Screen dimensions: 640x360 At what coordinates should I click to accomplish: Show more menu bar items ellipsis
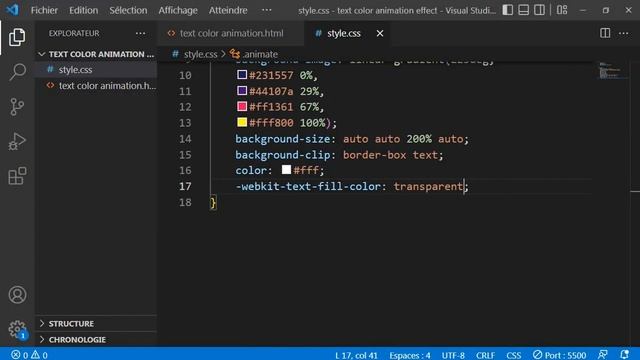click(x=267, y=10)
